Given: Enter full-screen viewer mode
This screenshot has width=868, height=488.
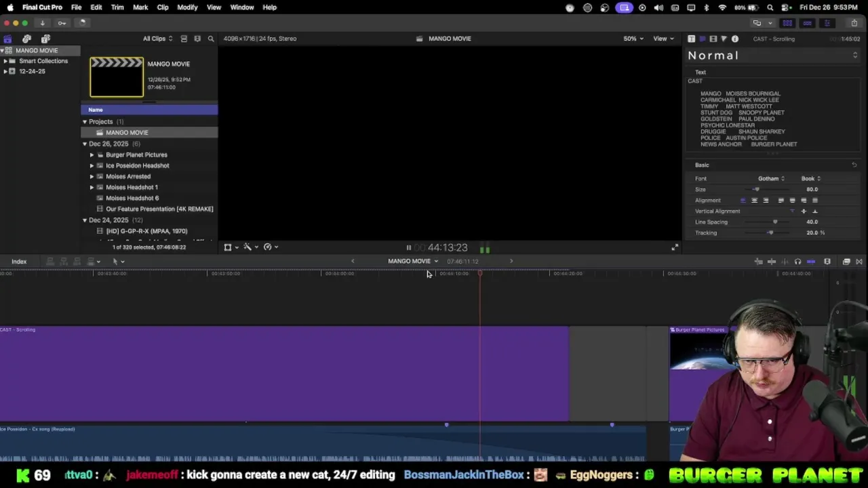Looking at the screenshot, I should [x=675, y=248].
